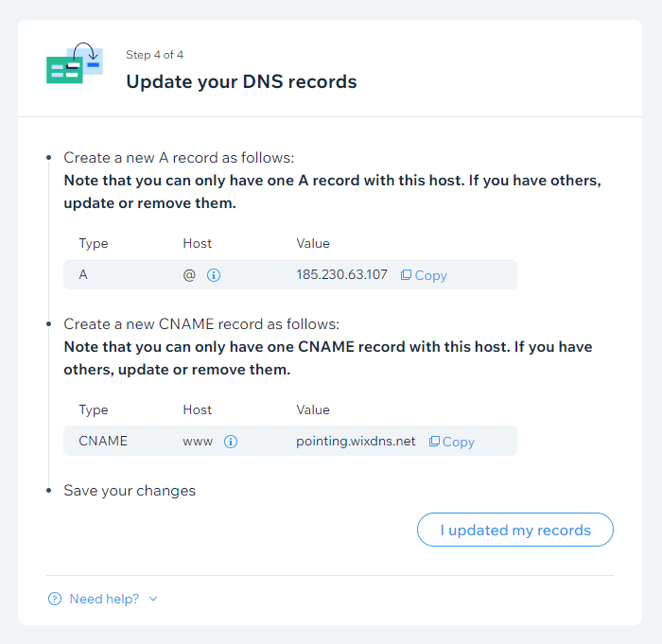Open the Need help? link
Viewport: 662px width, 644px height.
[x=104, y=599]
